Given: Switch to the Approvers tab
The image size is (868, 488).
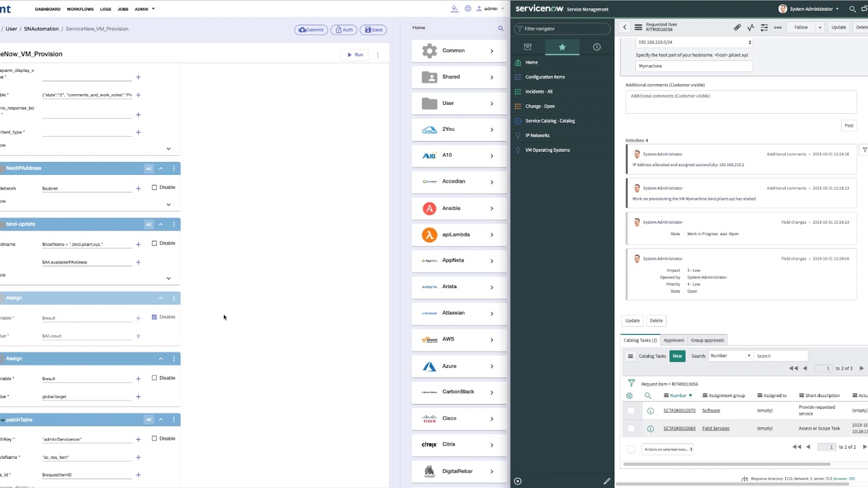Looking at the screenshot, I should coord(673,340).
